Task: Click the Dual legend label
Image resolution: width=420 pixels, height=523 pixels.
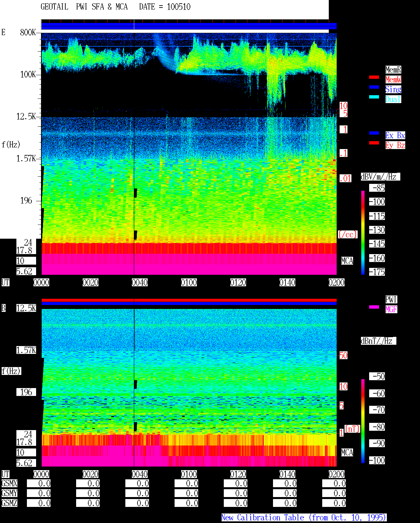Action: [393, 99]
